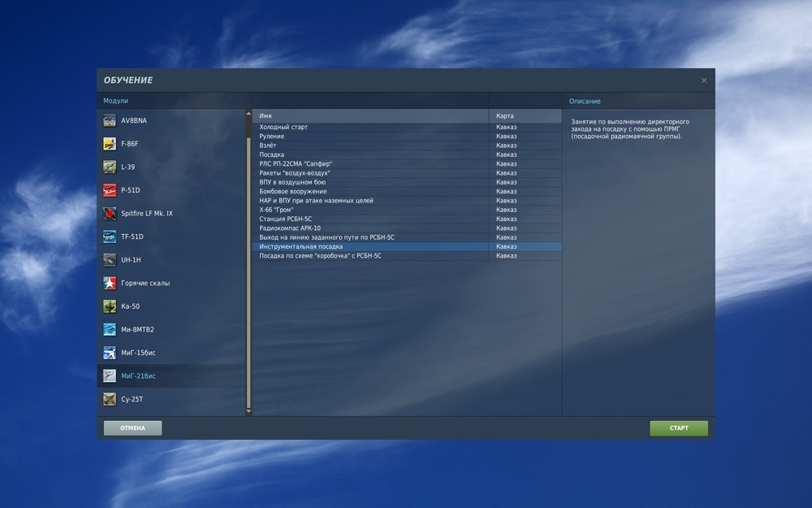Select the МиГ-15бис module icon
812x508 pixels.
pos(110,353)
